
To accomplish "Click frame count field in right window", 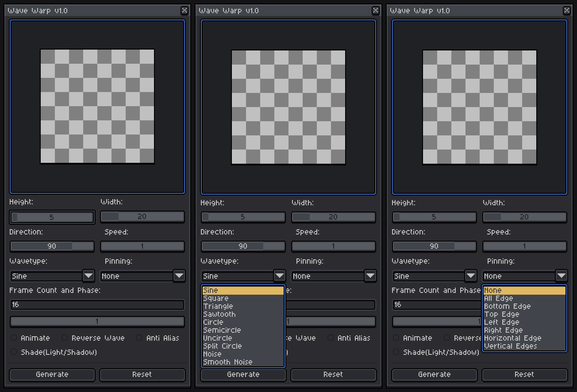I will (437, 304).
